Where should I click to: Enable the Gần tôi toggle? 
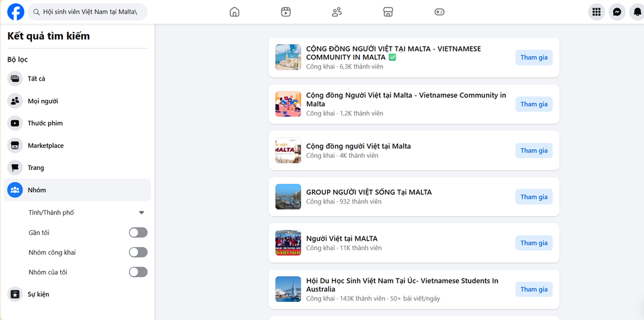[138, 233]
